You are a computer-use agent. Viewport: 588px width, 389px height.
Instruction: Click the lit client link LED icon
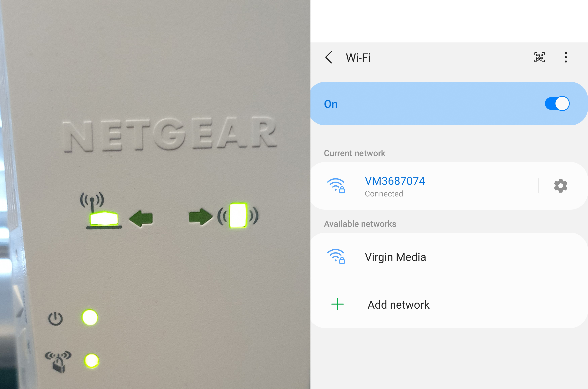point(238,215)
